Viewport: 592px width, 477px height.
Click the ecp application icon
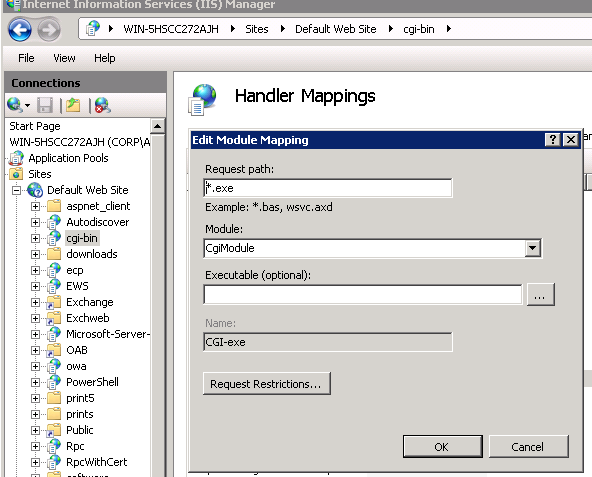[x=54, y=270]
